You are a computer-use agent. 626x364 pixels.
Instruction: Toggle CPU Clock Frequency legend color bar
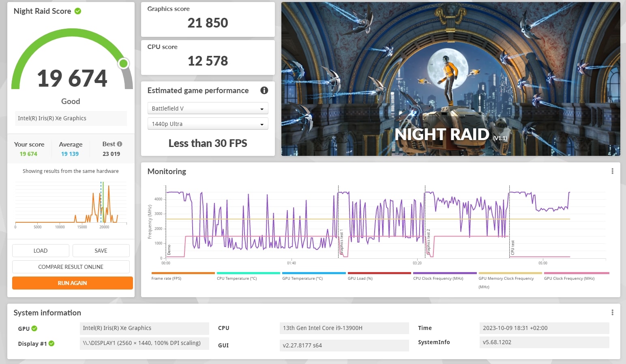445,273
